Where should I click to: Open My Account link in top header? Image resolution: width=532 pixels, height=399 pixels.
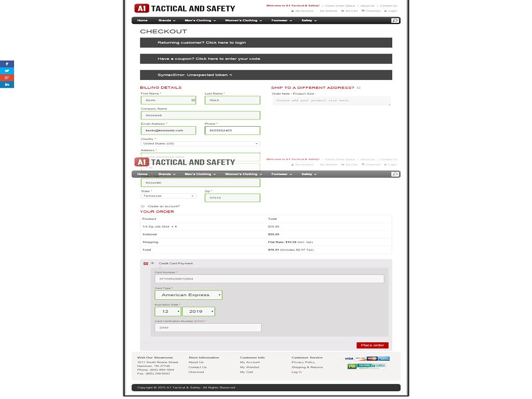[x=302, y=11]
